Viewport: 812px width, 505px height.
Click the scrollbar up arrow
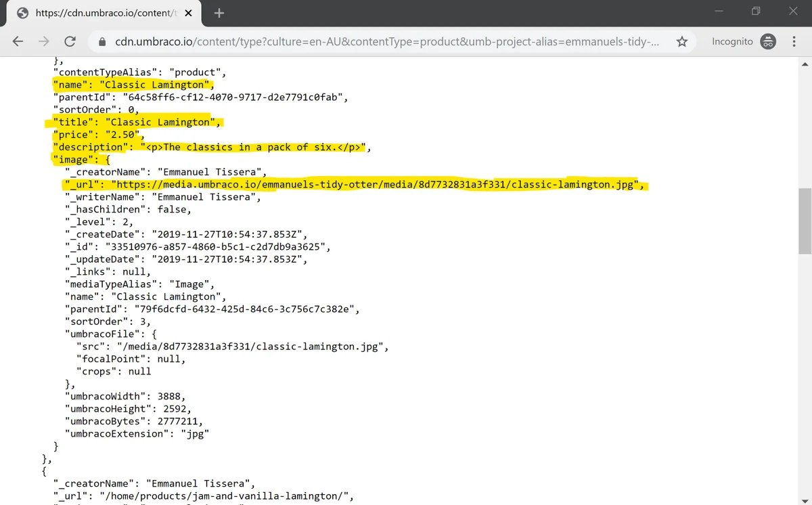pos(806,63)
